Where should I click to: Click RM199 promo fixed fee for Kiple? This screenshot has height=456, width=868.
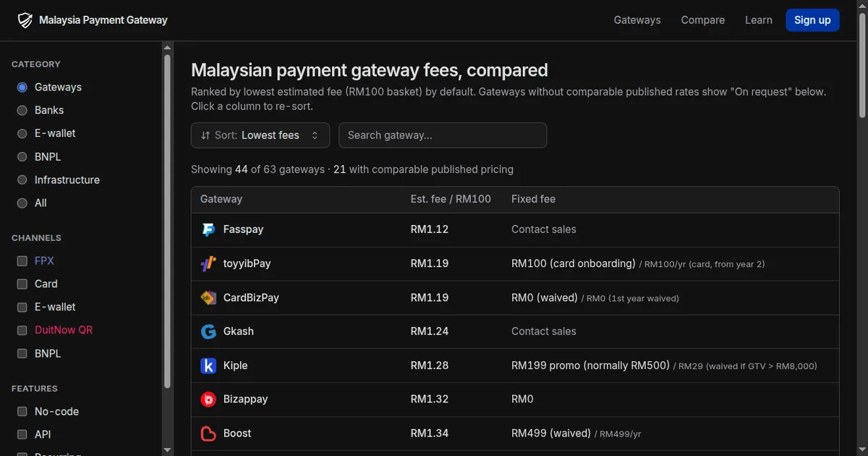tap(591, 366)
